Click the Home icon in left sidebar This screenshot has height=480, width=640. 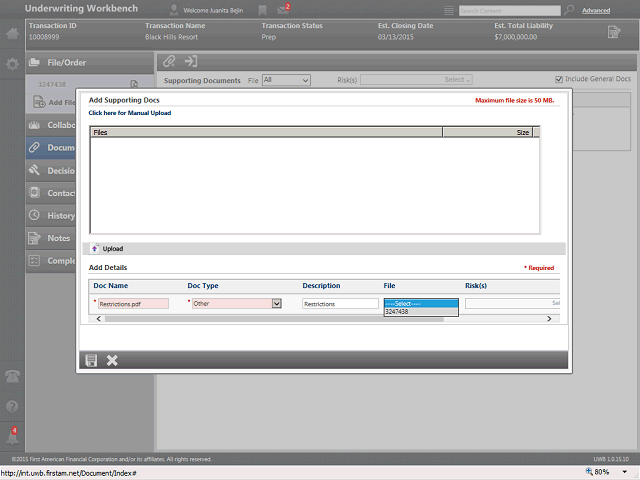pyautogui.click(x=12, y=33)
